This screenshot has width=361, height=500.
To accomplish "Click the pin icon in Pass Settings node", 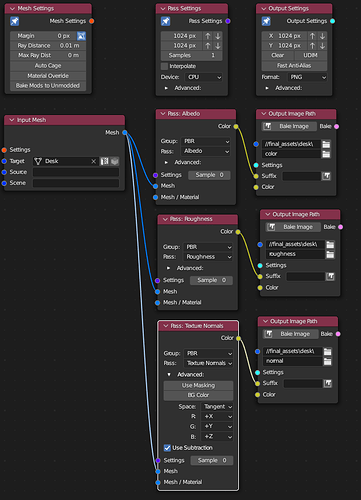I will tap(165, 21).
